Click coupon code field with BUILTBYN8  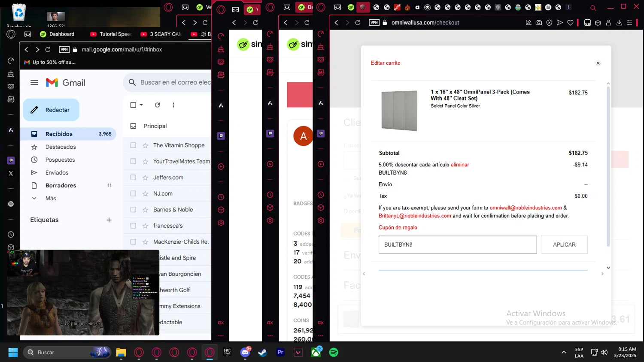458,245
